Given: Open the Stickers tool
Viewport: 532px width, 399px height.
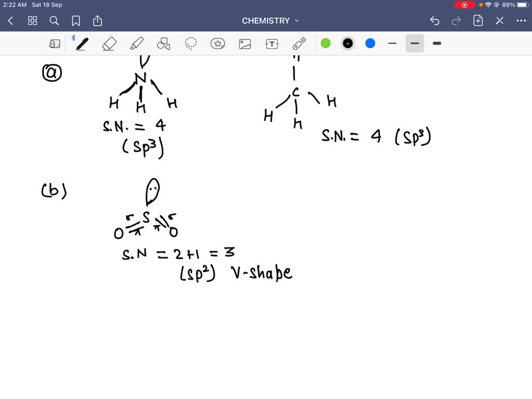Looking at the screenshot, I should (218, 44).
